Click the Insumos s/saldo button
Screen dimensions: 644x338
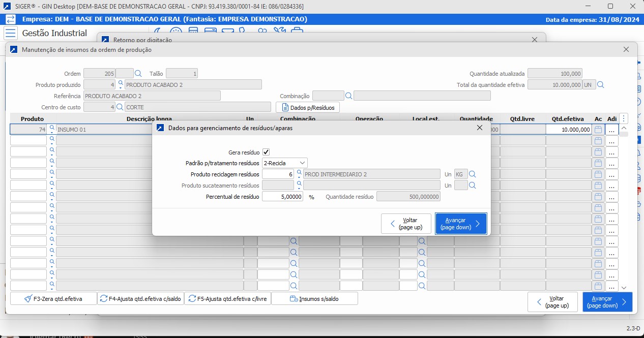(314, 298)
